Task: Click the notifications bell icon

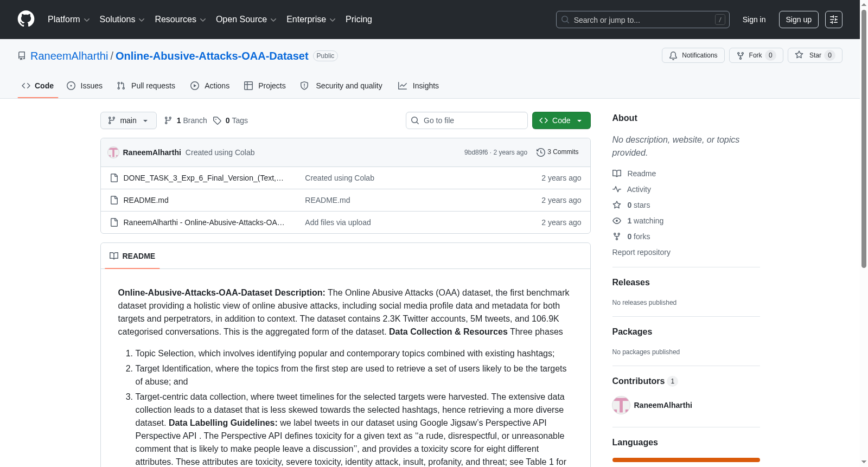Action: click(673, 55)
